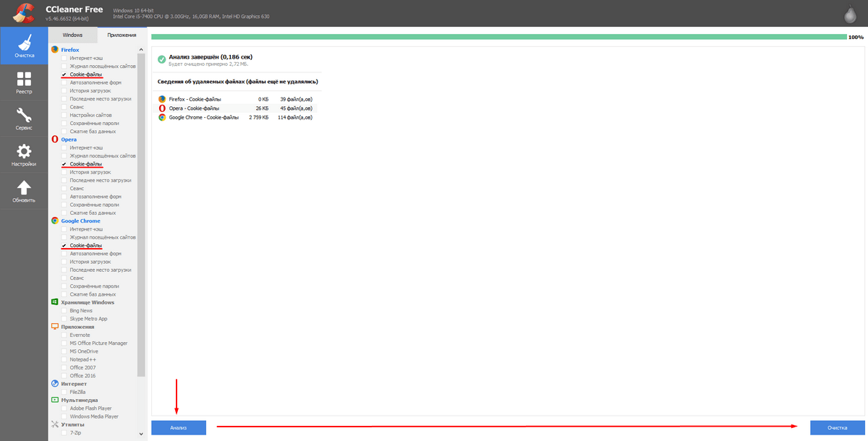The image size is (868, 441).
Task: Uncheck Cookie-файлы under Opera
Action: (x=64, y=164)
